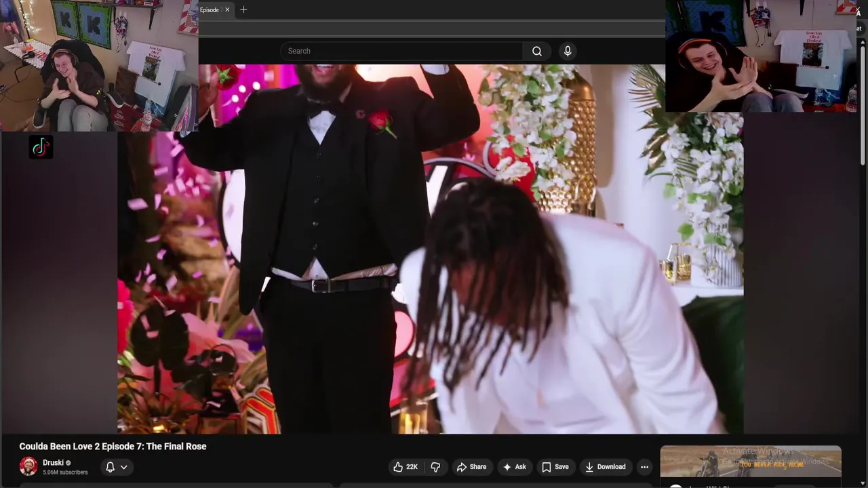Download the video
Screen dimensions: 868x488
click(x=605, y=467)
